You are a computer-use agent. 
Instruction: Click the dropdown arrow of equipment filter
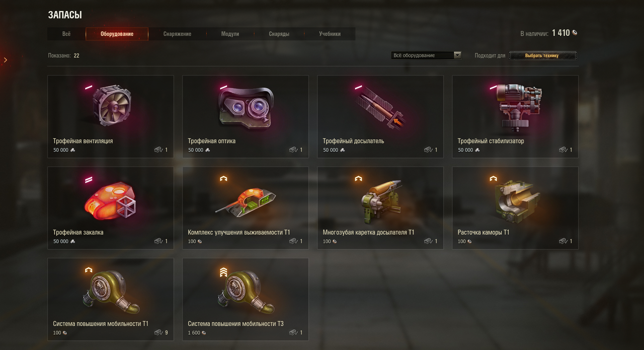tap(457, 55)
